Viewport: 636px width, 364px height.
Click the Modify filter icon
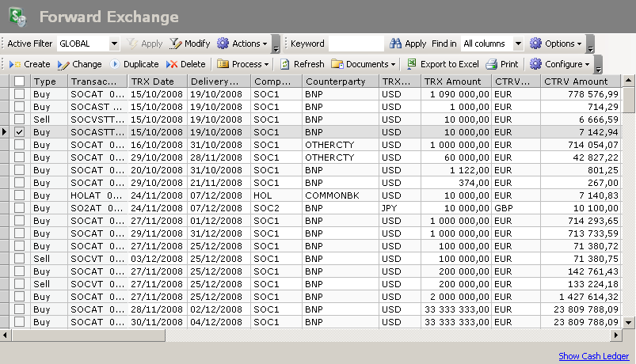click(x=176, y=44)
